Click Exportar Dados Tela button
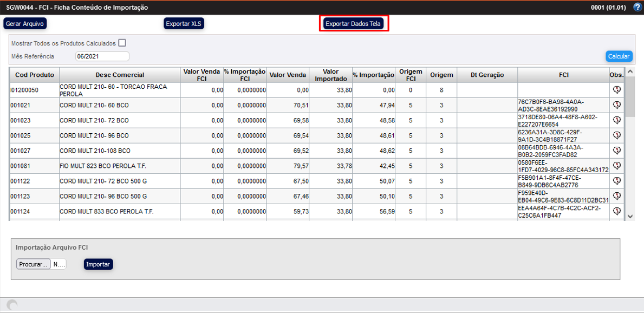Screen dimensions: 644x313 354,24
